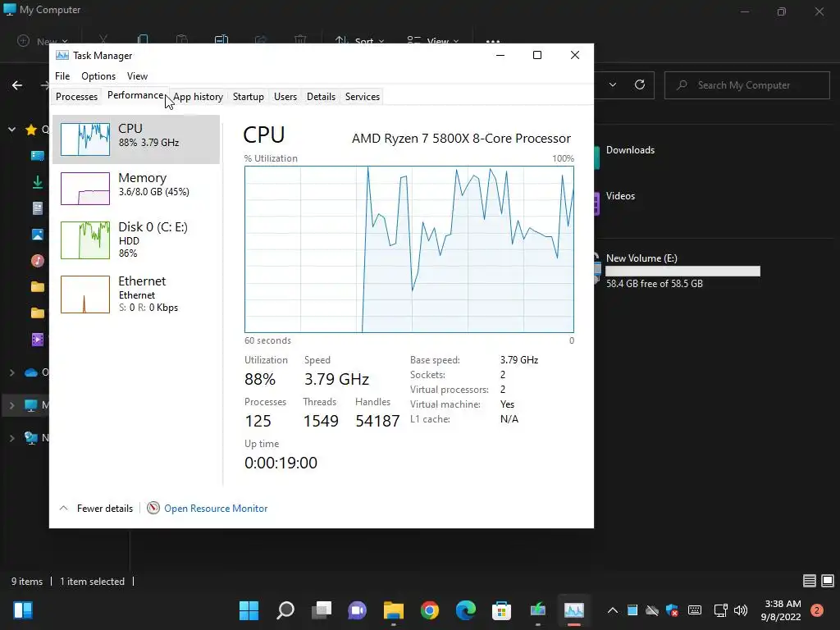Click the Resource Monitor gauge icon
This screenshot has height=630, width=840.
pos(153,508)
